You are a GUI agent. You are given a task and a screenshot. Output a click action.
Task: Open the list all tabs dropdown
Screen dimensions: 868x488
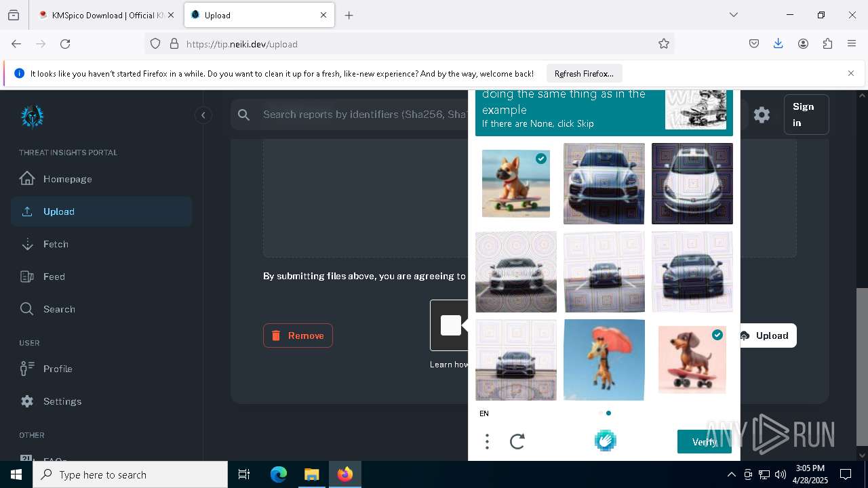734,15
